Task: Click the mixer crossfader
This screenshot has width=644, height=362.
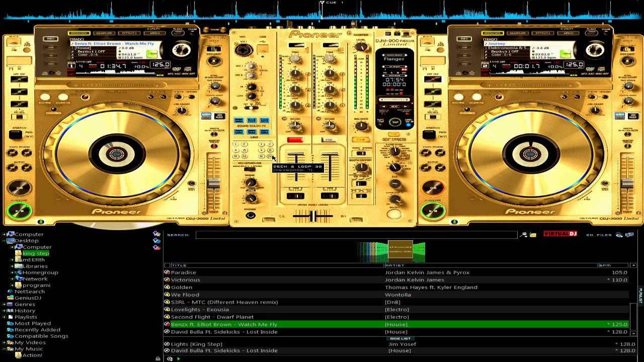Action: (x=313, y=216)
